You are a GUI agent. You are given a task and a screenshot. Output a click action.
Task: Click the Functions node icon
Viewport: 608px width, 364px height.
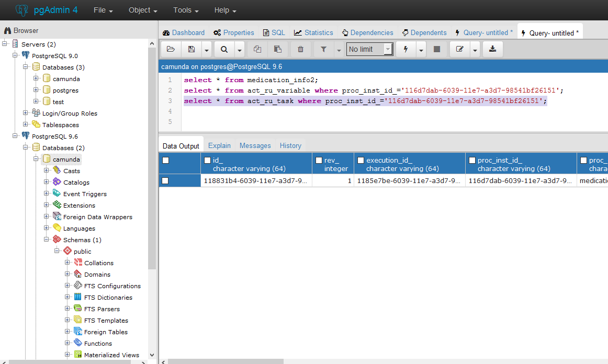[x=78, y=343]
